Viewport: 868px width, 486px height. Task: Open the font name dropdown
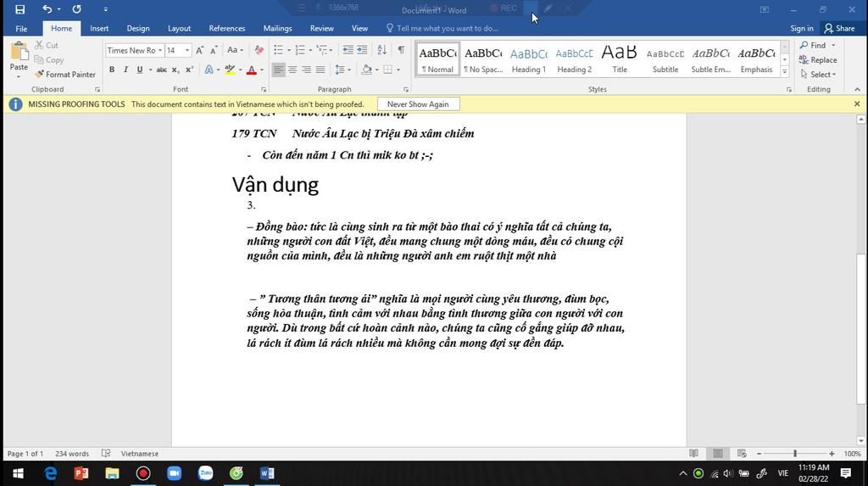click(160, 50)
